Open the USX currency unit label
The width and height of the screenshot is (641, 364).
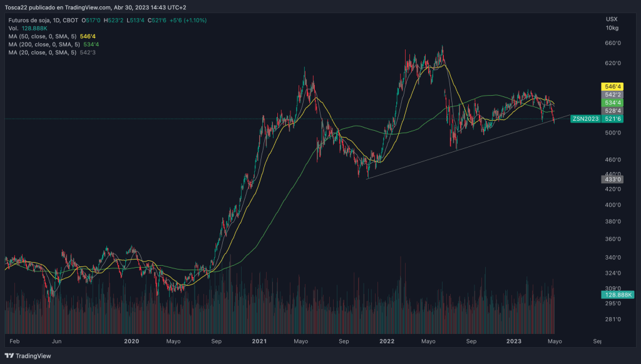(x=612, y=20)
